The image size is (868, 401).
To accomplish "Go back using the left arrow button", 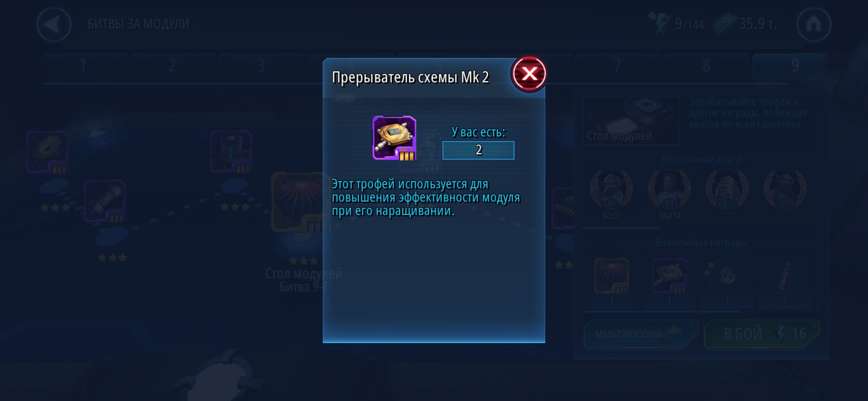I will (54, 25).
